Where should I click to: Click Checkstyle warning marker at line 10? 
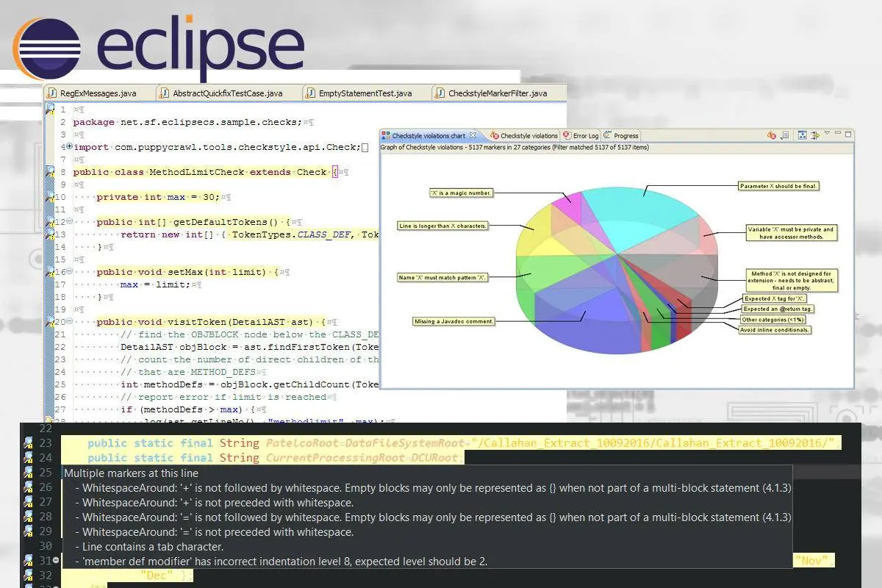(x=50, y=197)
